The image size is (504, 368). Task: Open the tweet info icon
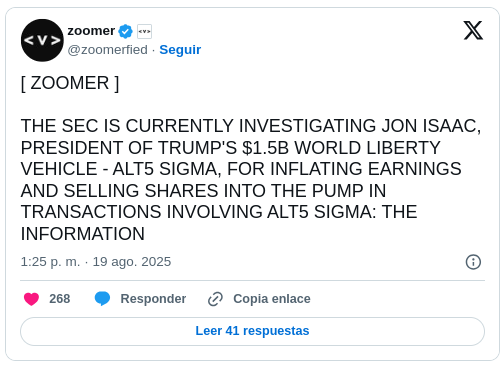(473, 262)
